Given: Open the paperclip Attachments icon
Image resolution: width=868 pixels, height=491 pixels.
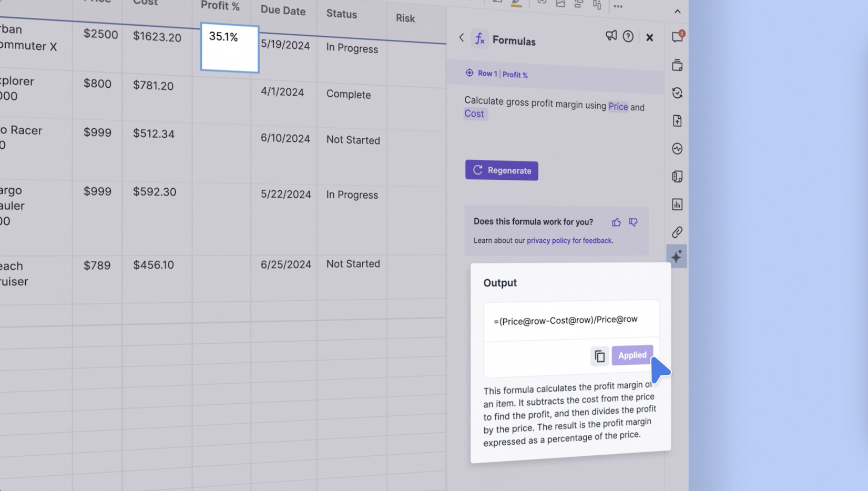Looking at the screenshot, I should click(x=677, y=232).
